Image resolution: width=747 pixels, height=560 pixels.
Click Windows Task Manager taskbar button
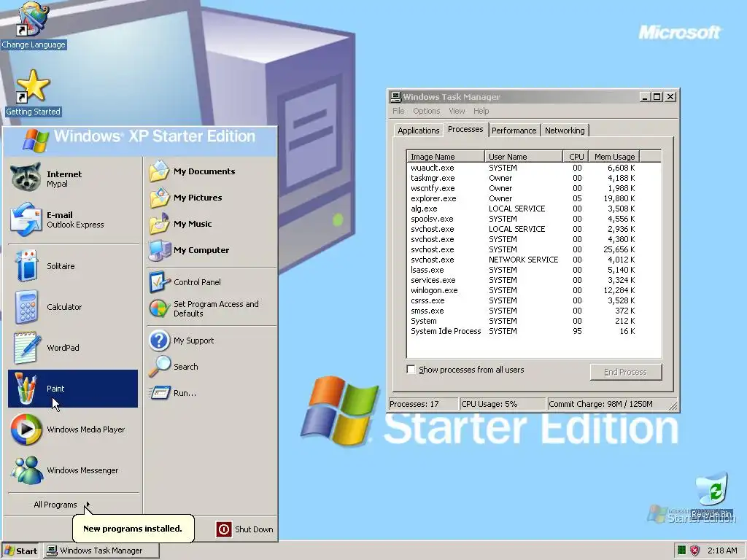101,551
